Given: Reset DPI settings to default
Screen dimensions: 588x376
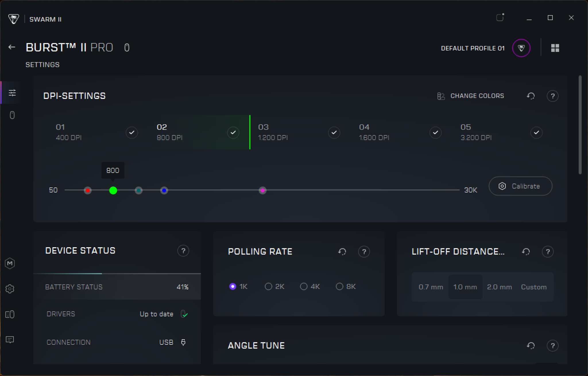Looking at the screenshot, I should click(x=531, y=96).
